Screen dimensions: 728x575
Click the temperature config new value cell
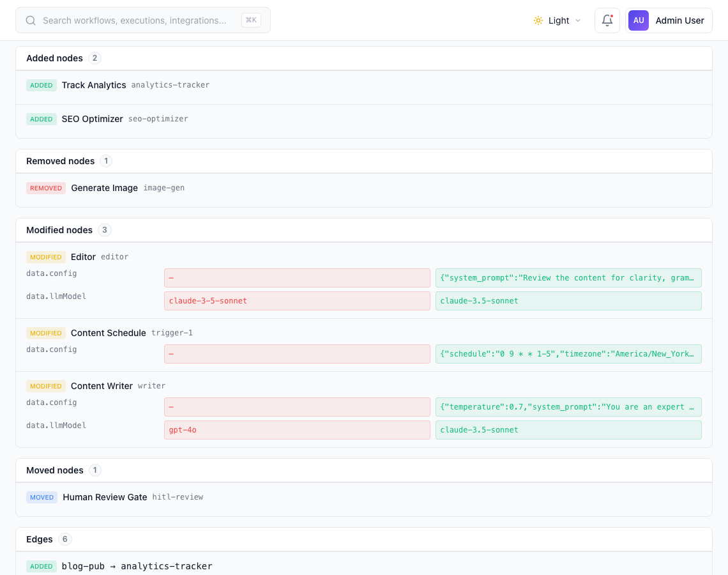[x=568, y=407]
